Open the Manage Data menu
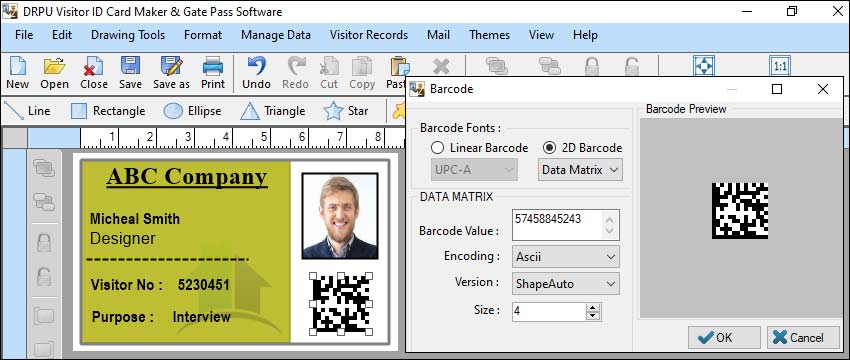The width and height of the screenshot is (850, 360). click(276, 35)
